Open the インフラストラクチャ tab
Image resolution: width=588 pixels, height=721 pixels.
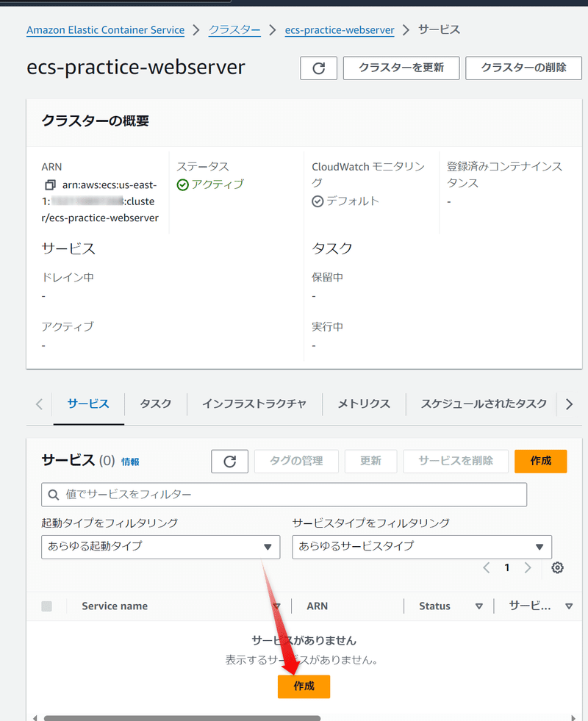tap(254, 403)
